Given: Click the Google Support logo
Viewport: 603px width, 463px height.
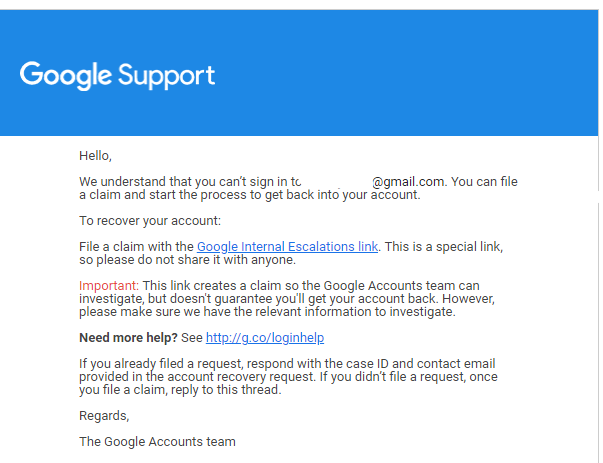Looking at the screenshot, I should click(117, 75).
